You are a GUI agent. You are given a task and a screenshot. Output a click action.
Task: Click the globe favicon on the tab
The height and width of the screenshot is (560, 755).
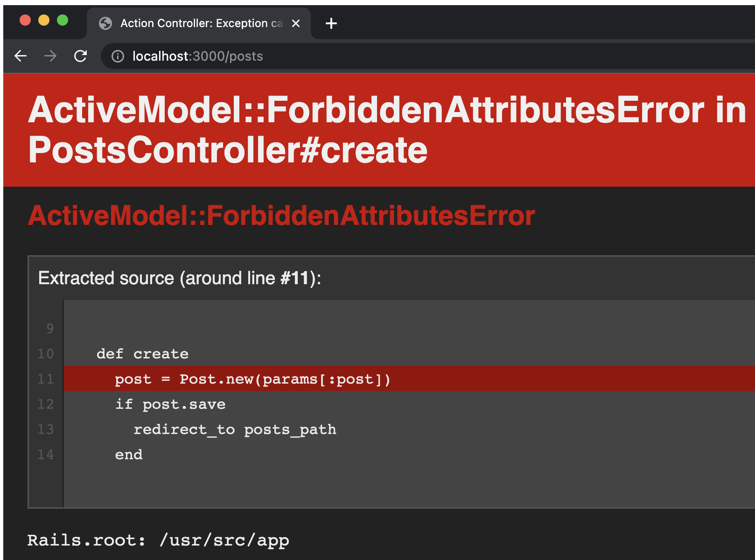[105, 23]
